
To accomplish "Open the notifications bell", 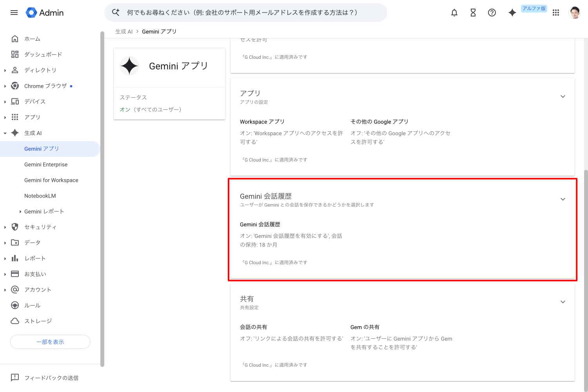I will pyautogui.click(x=454, y=13).
